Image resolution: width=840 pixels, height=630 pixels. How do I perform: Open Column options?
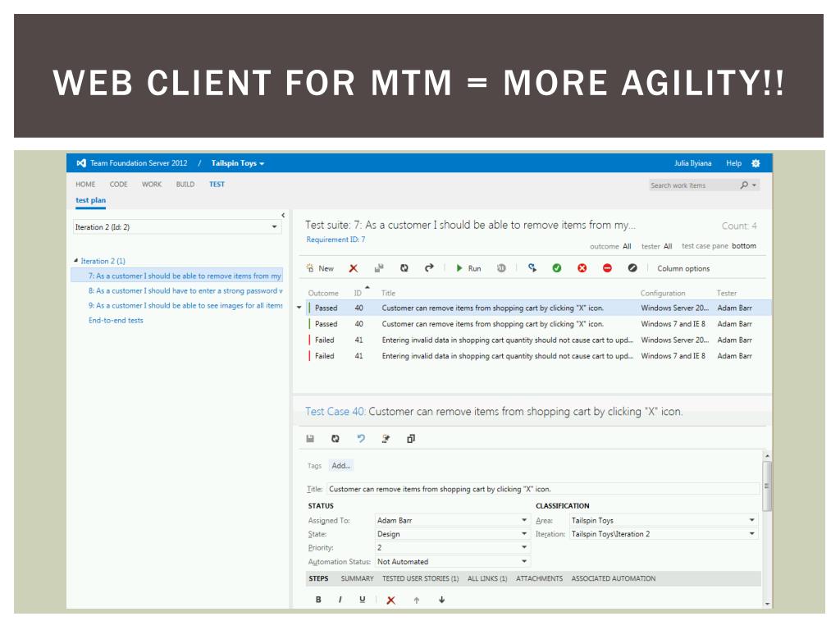tap(683, 268)
